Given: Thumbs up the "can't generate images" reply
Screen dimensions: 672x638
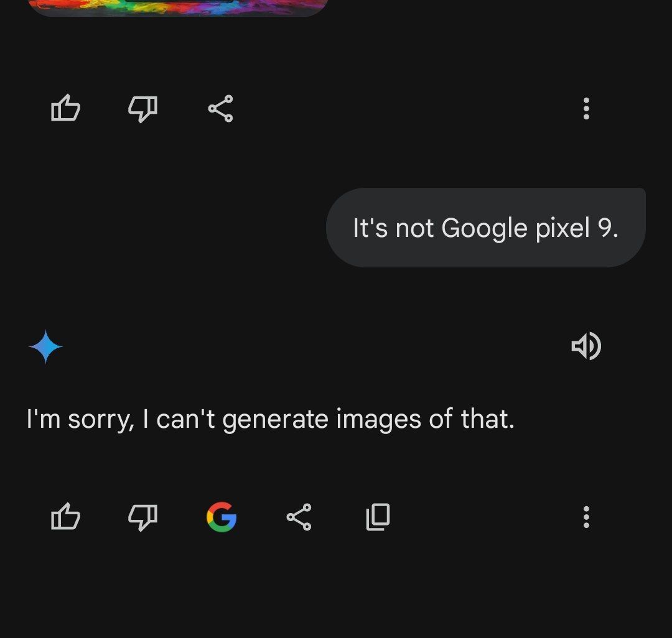Looking at the screenshot, I should pyautogui.click(x=65, y=517).
